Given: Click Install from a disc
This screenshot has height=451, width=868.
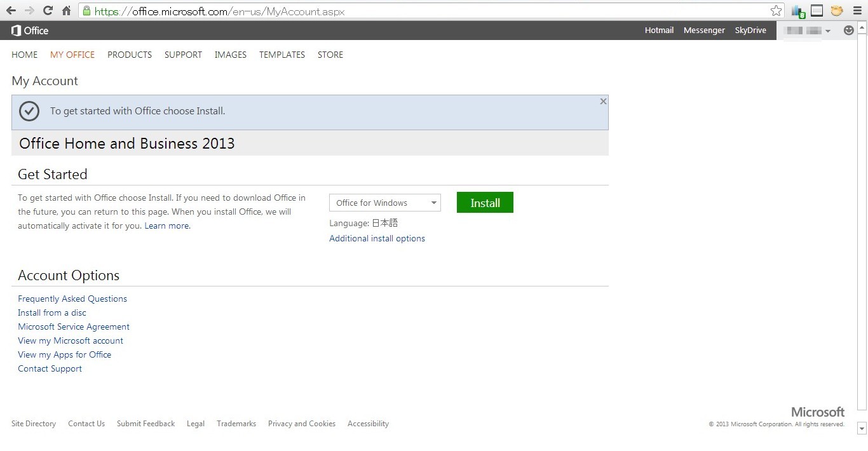Looking at the screenshot, I should (x=52, y=313).
